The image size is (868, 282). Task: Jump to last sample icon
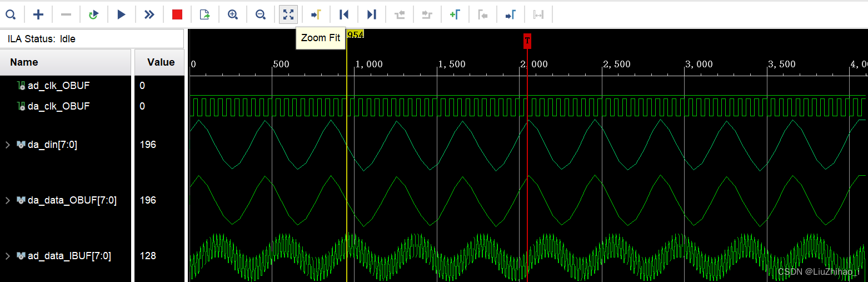point(371,14)
